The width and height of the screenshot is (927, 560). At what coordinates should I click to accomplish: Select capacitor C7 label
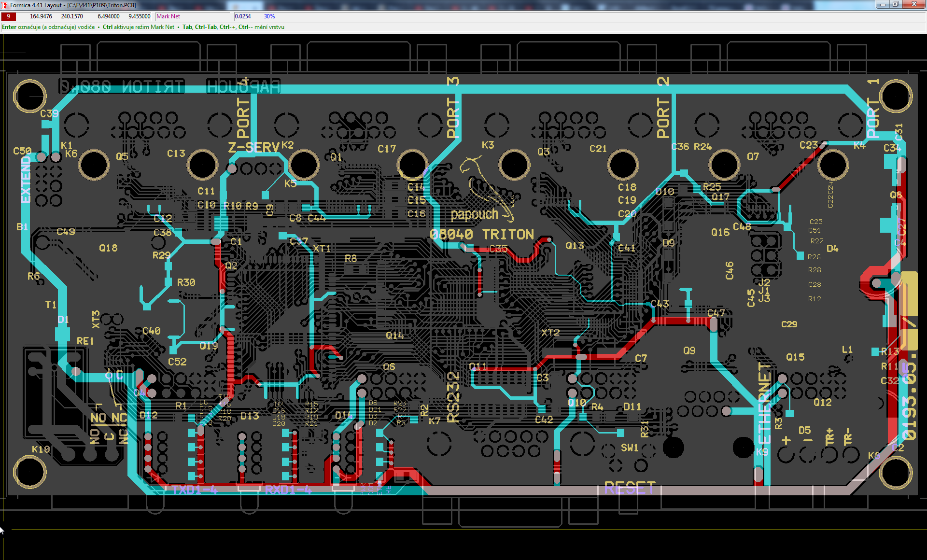pos(641,359)
